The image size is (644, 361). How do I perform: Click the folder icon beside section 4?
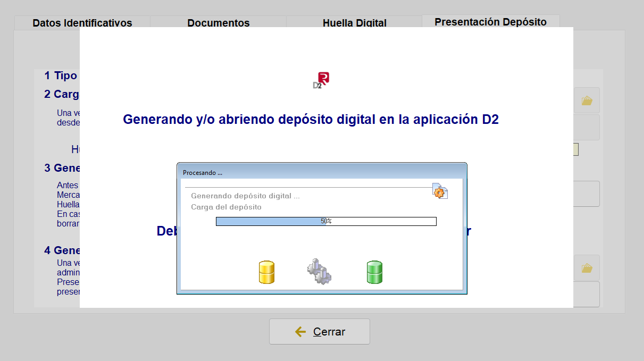pos(587,268)
